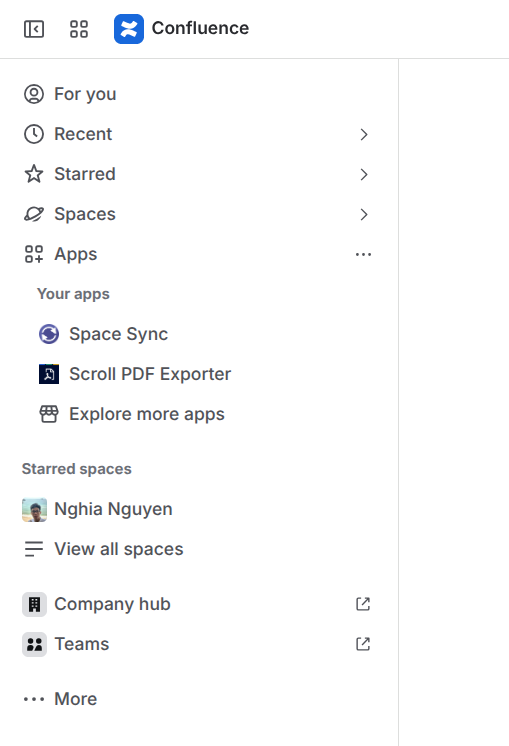Click the Apps grid-plus icon
509x746 pixels.
click(x=34, y=254)
